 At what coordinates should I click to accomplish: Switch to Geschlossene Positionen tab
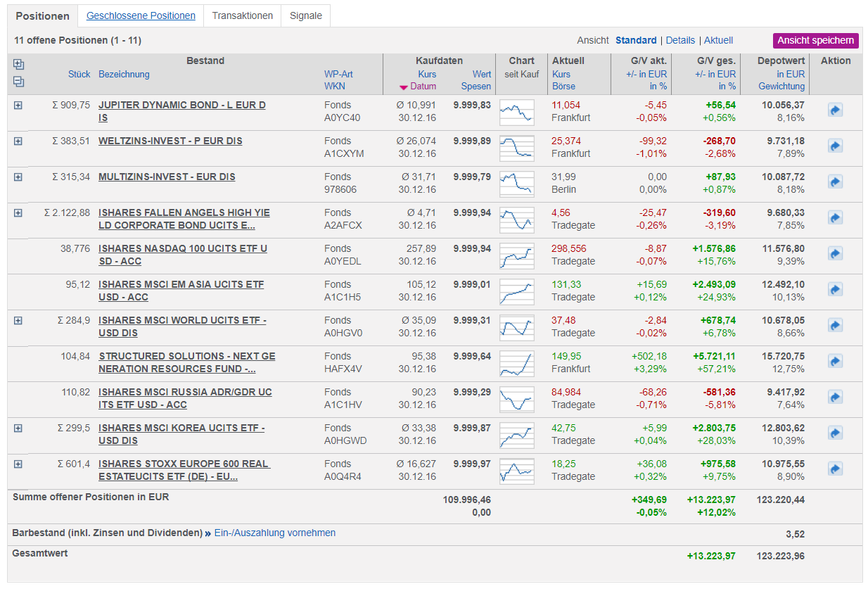tap(141, 15)
